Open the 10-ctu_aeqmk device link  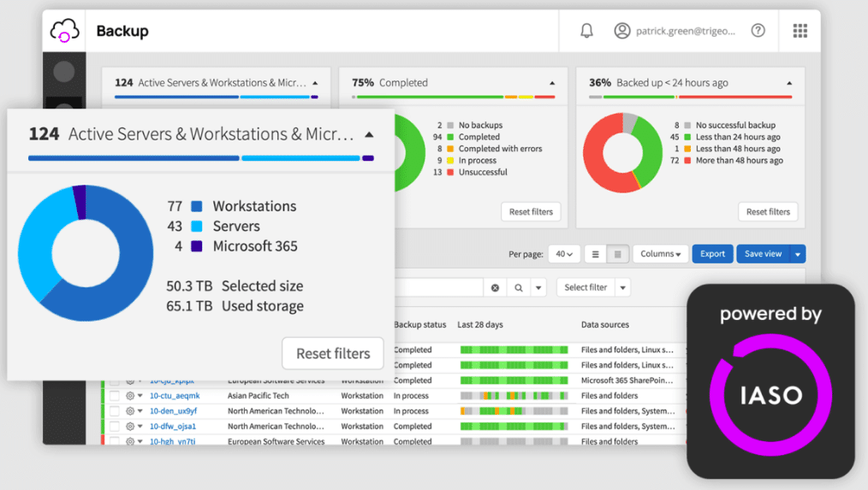pos(175,395)
